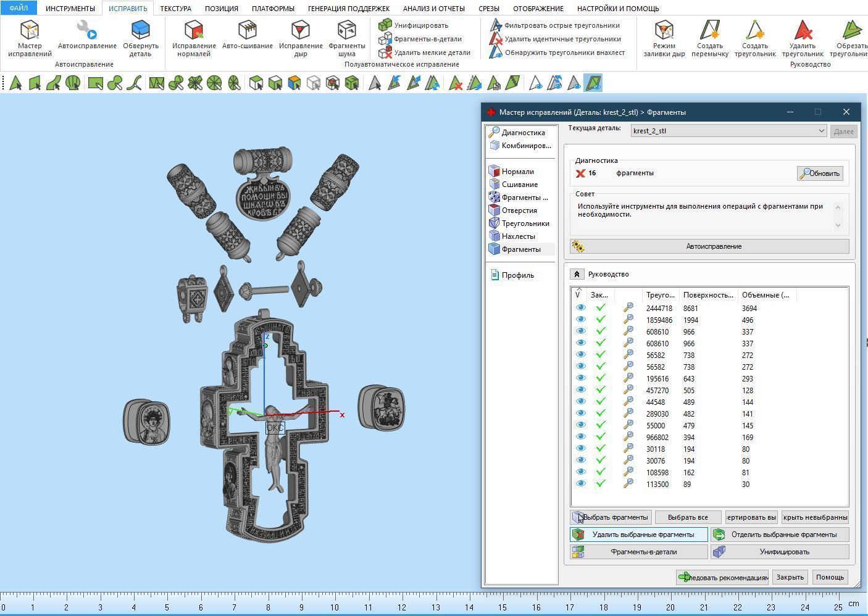Click the Выбрать фрагменты button
The height and width of the screenshot is (616, 868).
[611, 517]
